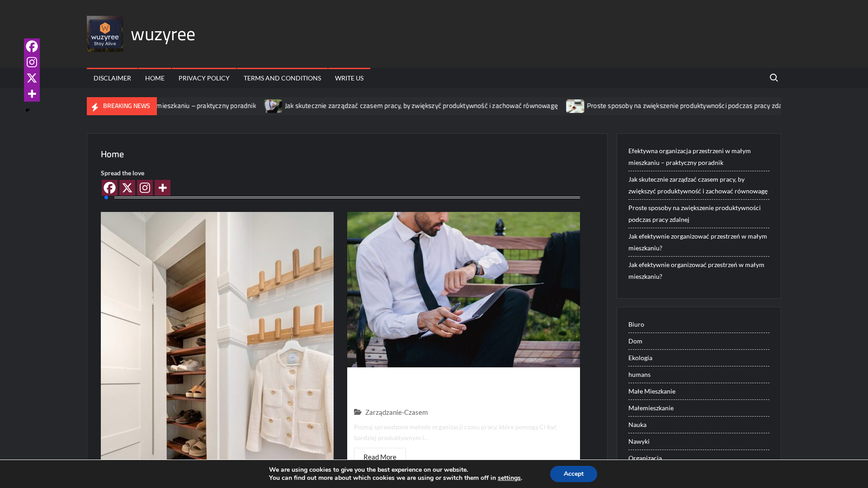This screenshot has height=488, width=868.
Task: Open PRIVACY POLICY page
Action: [204, 78]
